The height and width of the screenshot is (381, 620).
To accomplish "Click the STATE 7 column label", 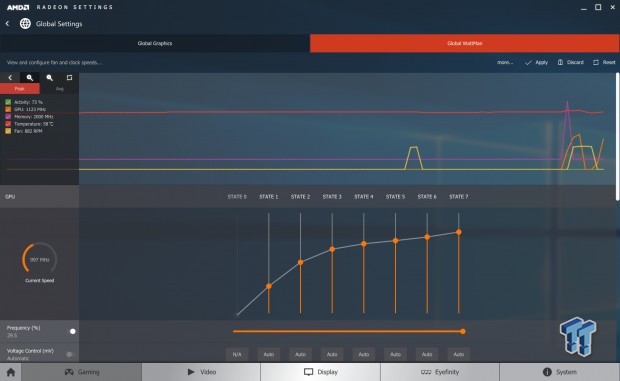I will click(459, 196).
